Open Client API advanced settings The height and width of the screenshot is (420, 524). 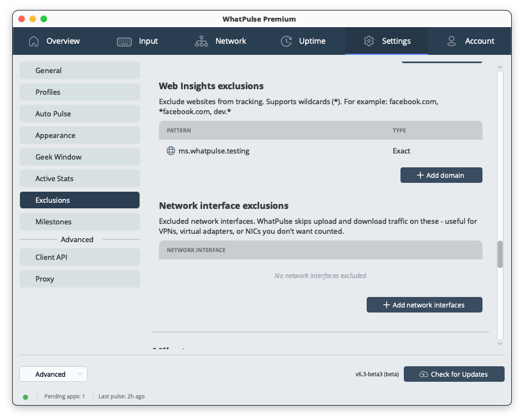click(80, 257)
